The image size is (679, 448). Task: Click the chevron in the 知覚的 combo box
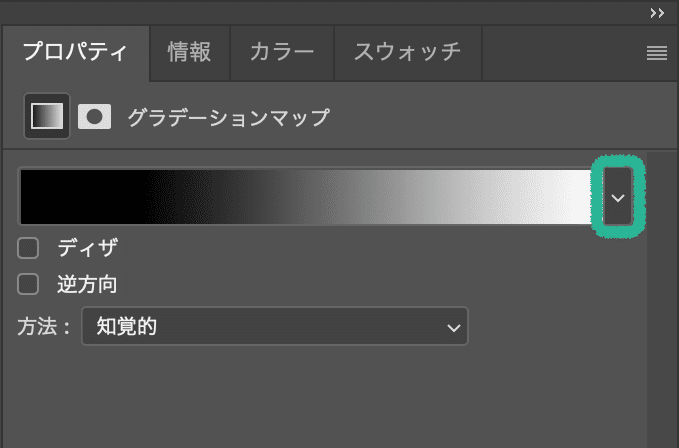(453, 328)
